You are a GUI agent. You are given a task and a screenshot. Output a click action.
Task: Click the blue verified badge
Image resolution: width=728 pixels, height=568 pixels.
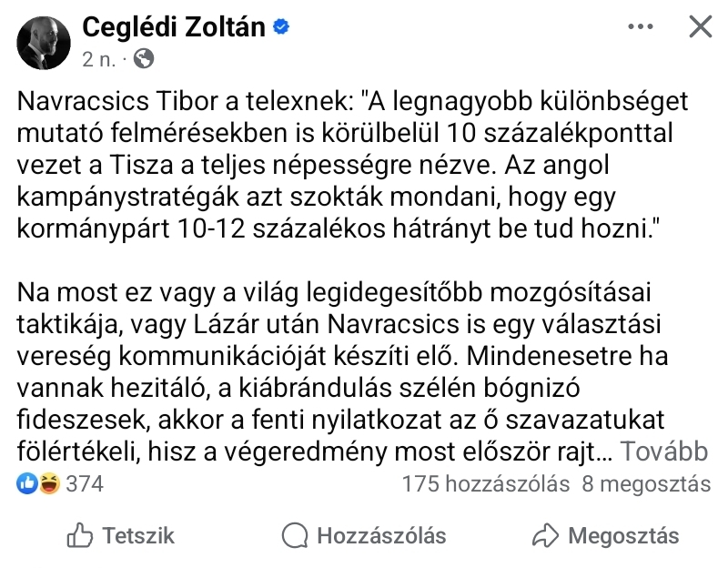[282, 28]
